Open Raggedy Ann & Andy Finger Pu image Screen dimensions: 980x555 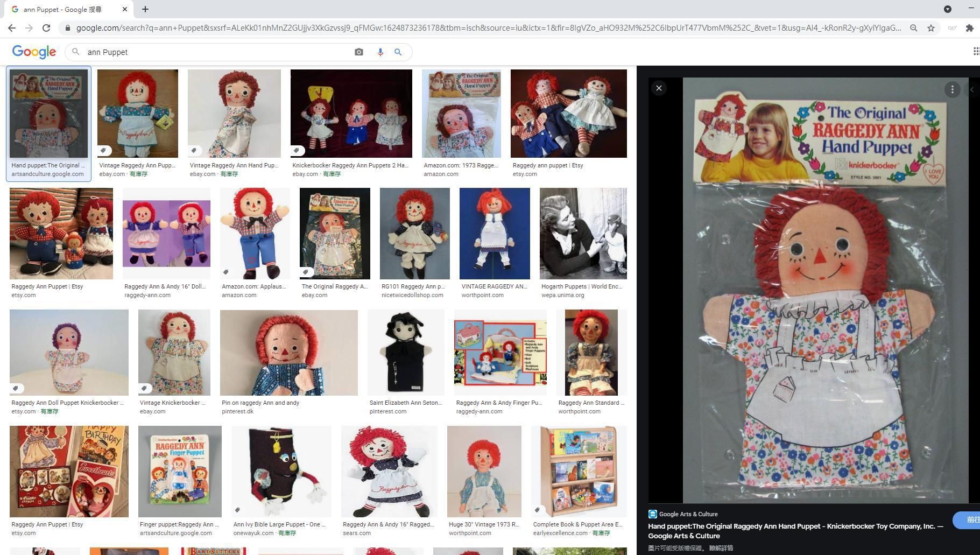click(500, 353)
